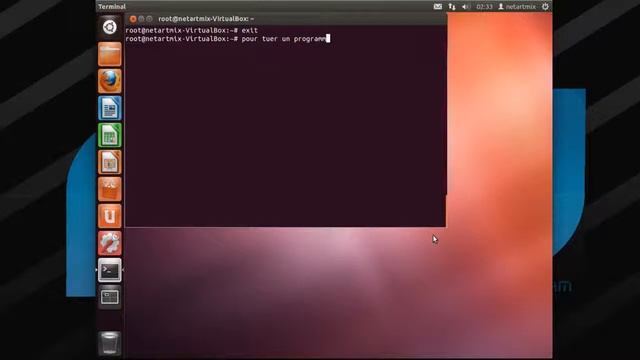The image size is (640, 360).
Task: Open the sound volume indicator
Action: pos(466,7)
